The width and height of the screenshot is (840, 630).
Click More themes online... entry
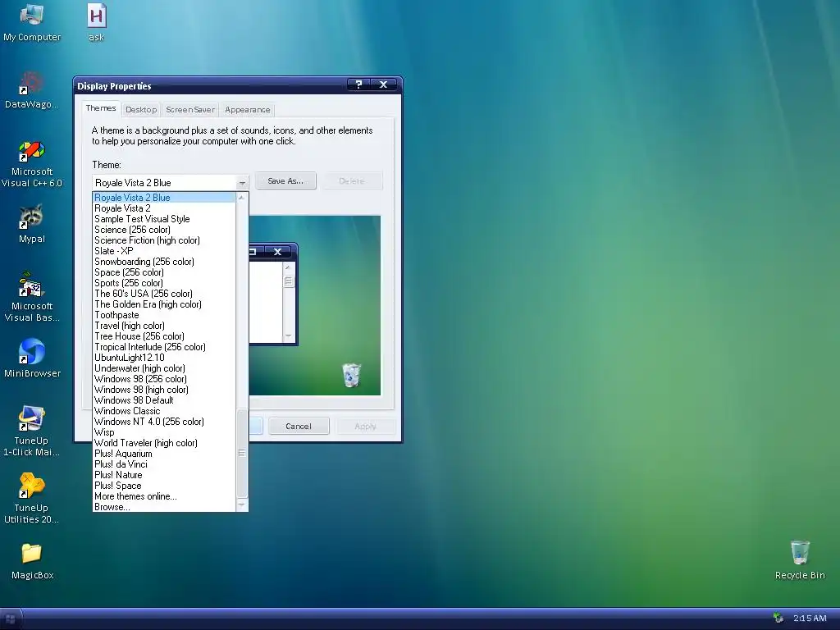(164, 496)
